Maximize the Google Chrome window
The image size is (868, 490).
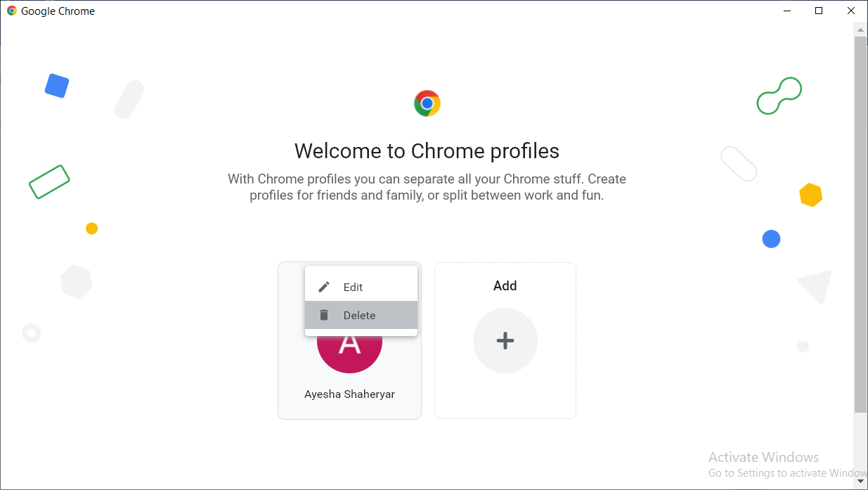coord(819,11)
